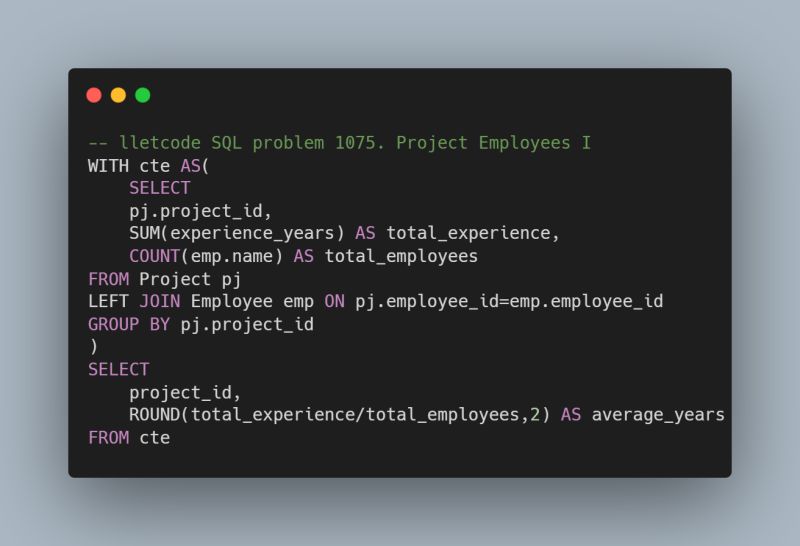Click the 'total_employees' alias on the COUNT line
Screen dimensions: 800x546
tap(401, 256)
